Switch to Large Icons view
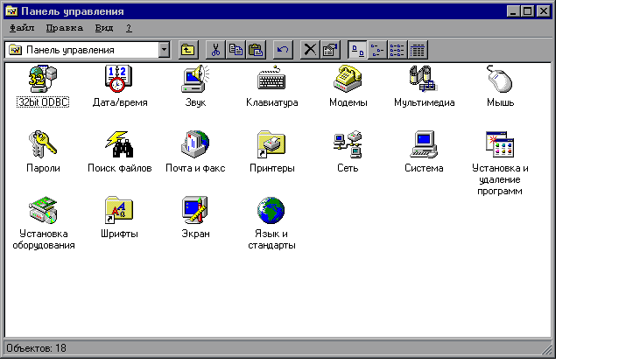 (x=357, y=50)
